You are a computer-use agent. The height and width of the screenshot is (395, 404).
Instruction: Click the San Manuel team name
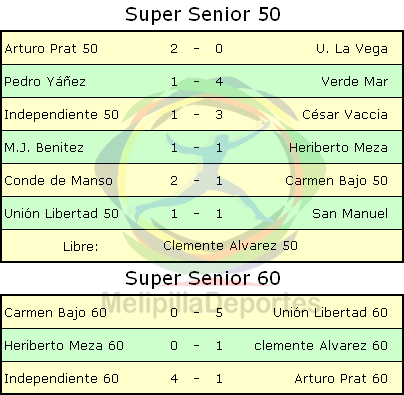pyautogui.click(x=350, y=214)
